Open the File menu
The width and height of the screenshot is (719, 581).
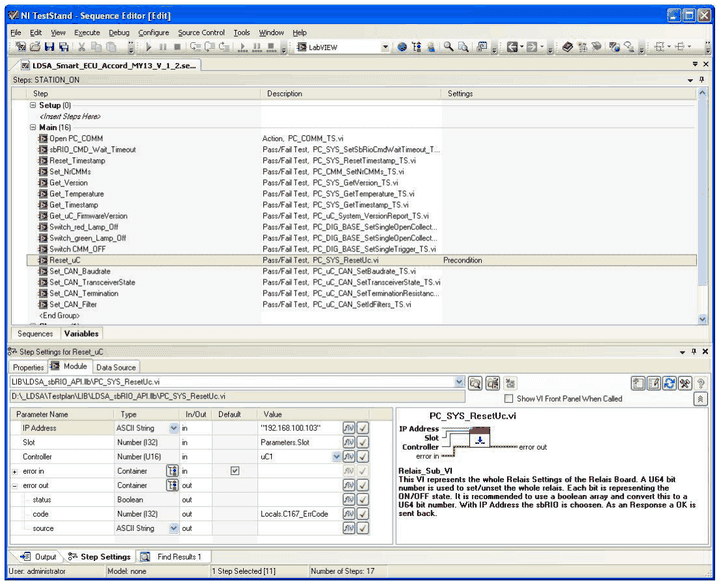(x=16, y=33)
